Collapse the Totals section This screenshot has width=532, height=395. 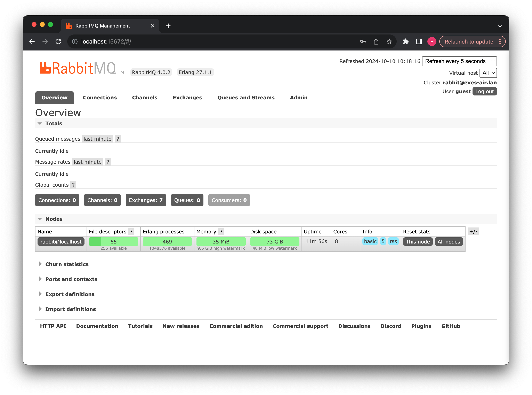click(54, 123)
